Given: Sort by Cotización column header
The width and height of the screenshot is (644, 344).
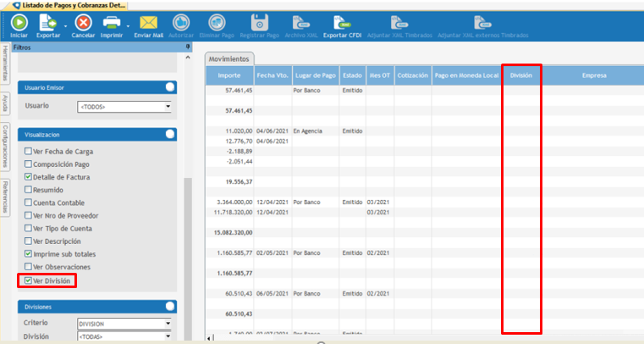Looking at the screenshot, I should [413, 75].
